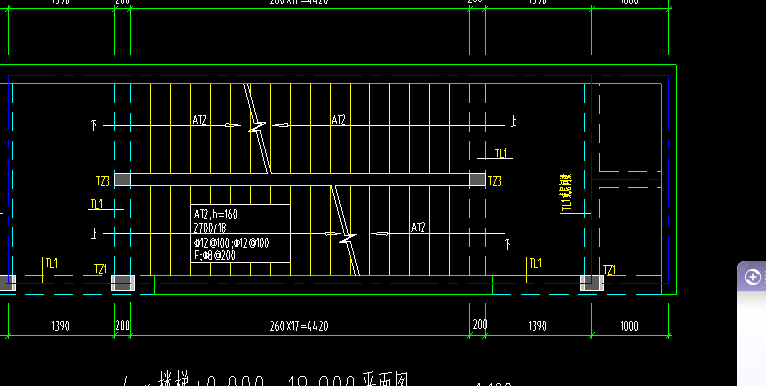Screen dimensions: 766x386
Task: Select the TL1 label left of lower flight
Action: pyautogui.click(x=97, y=204)
